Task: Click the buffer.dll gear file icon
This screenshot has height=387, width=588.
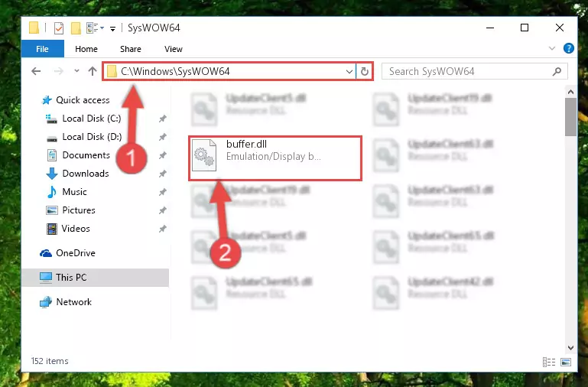Action: tap(204, 154)
